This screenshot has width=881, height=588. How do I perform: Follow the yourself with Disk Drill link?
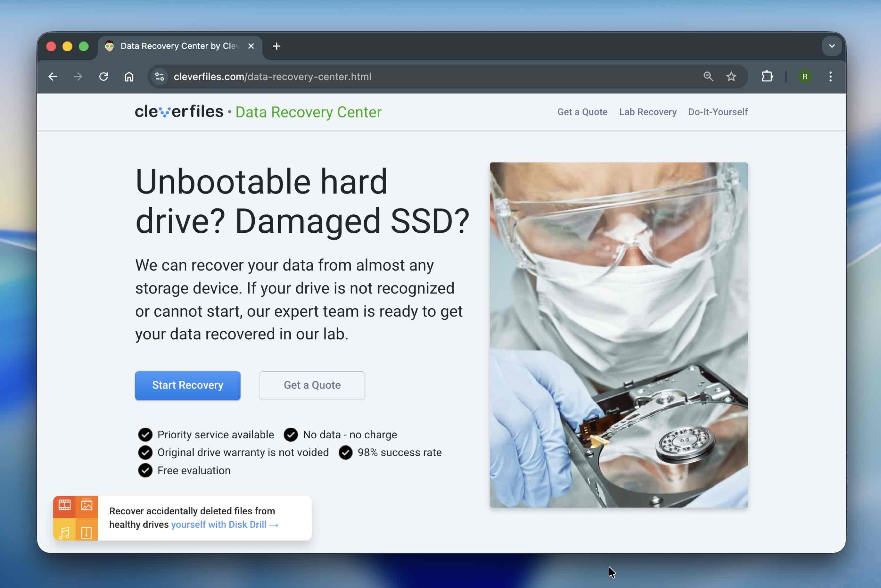coord(219,525)
